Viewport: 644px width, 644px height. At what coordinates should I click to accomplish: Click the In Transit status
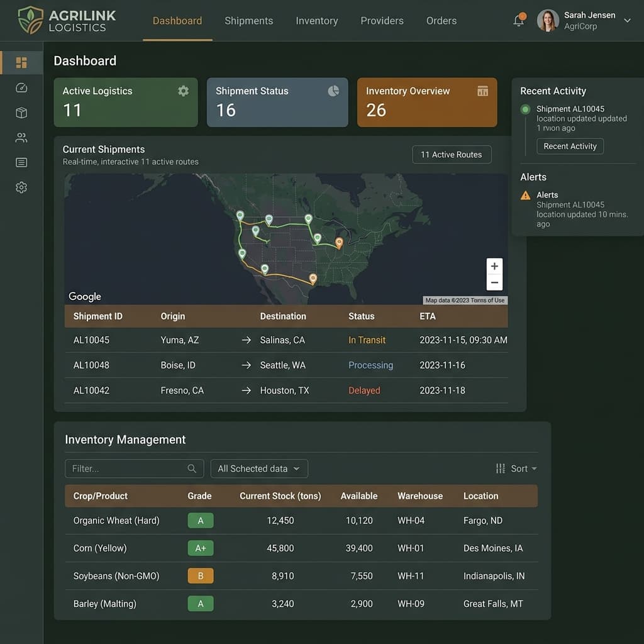click(367, 340)
